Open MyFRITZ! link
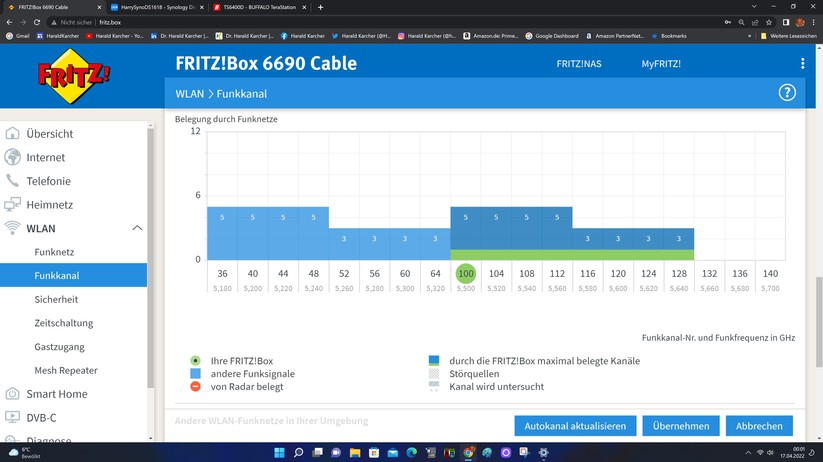Image resolution: width=823 pixels, height=462 pixels. tap(661, 64)
